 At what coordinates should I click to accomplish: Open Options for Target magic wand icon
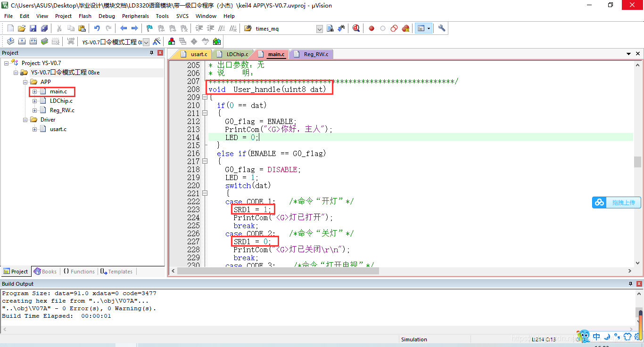tap(157, 41)
